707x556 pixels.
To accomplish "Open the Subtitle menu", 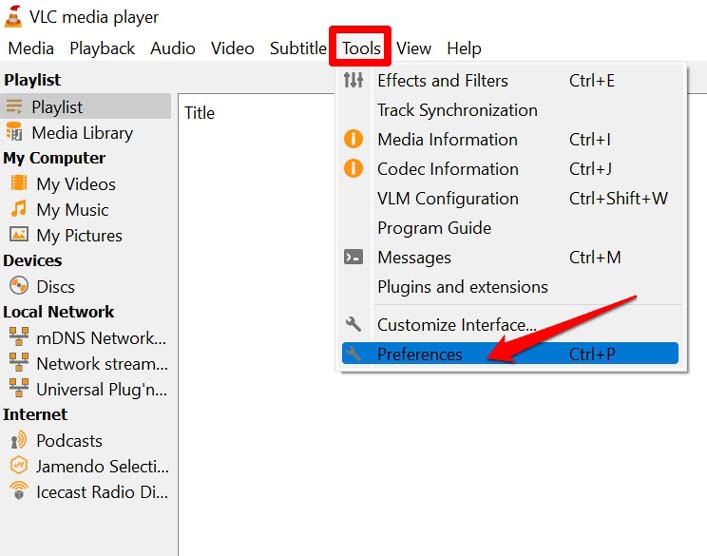I will [298, 48].
